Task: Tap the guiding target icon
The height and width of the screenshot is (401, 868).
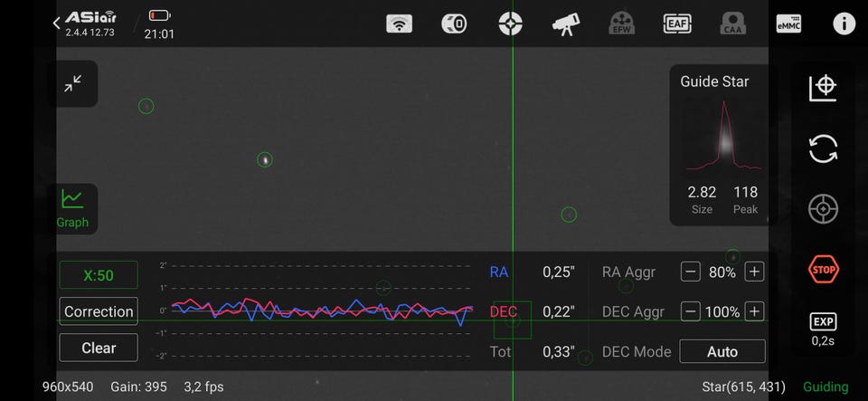Action: tap(823, 209)
